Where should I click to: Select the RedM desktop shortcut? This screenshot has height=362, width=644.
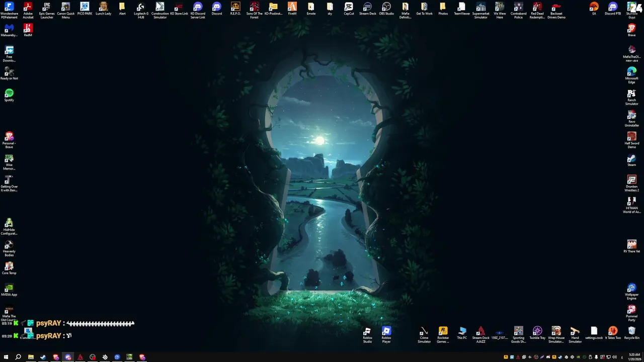28,30
